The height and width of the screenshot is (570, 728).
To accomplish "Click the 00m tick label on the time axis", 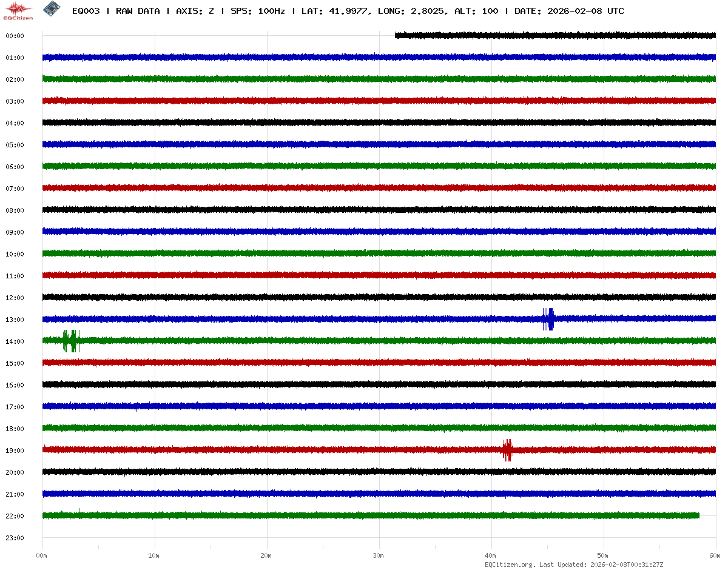I will pyautogui.click(x=42, y=555).
